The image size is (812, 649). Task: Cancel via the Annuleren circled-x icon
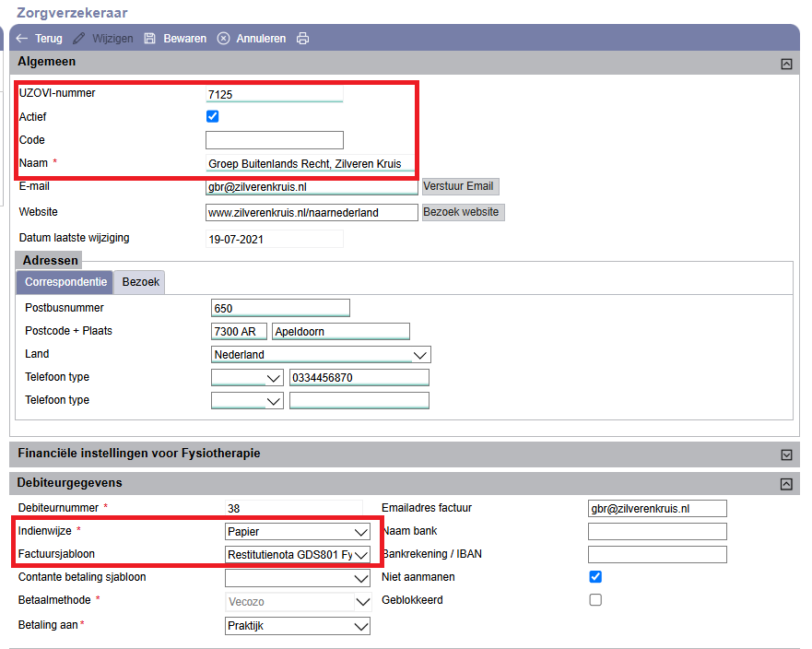pyautogui.click(x=223, y=39)
